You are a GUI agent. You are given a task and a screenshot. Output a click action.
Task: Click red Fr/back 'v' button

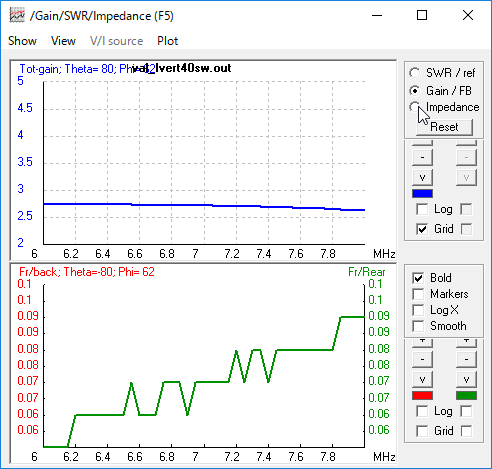coord(422,379)
